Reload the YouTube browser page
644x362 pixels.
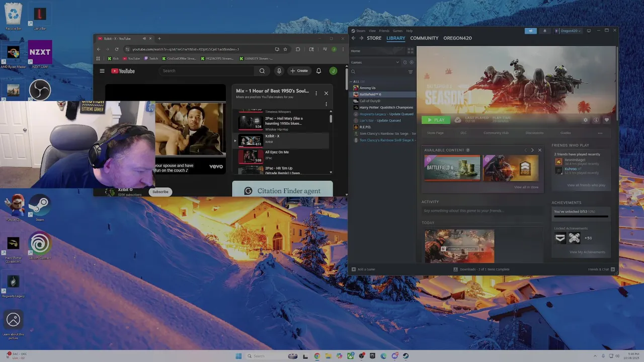[117, 49]
